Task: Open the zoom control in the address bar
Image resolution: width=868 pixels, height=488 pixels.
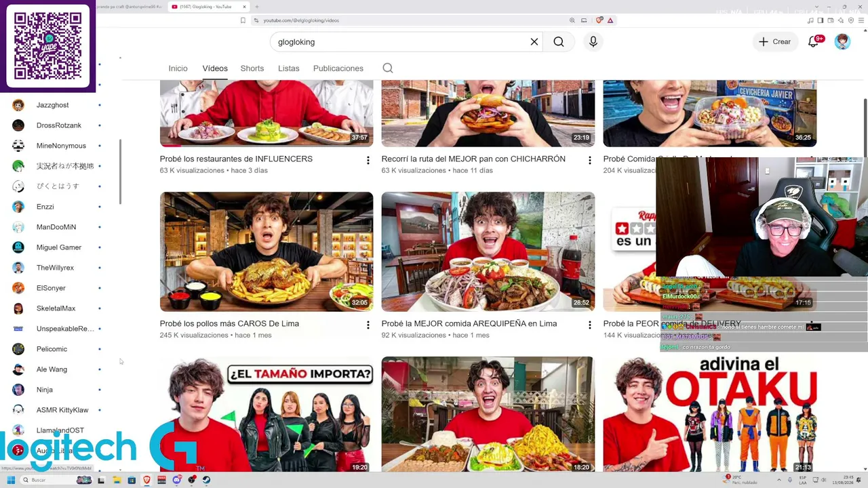Action: tap(572, 20)
